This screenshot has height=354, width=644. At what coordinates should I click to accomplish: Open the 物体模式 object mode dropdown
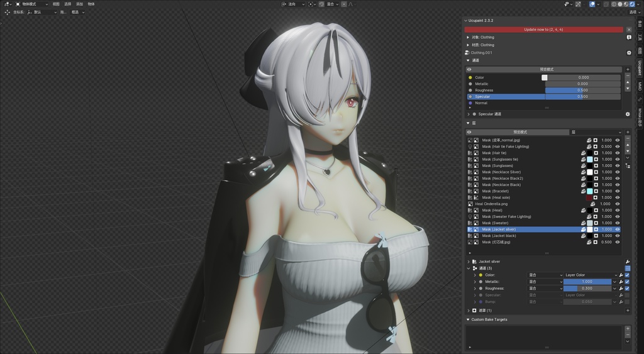pyautogui.click(x=31, y=4)
